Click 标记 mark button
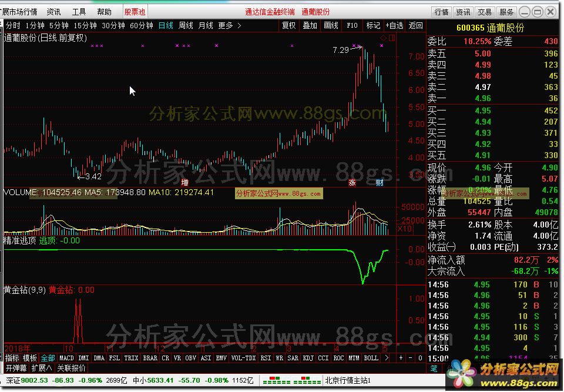 tap(373, 25)
